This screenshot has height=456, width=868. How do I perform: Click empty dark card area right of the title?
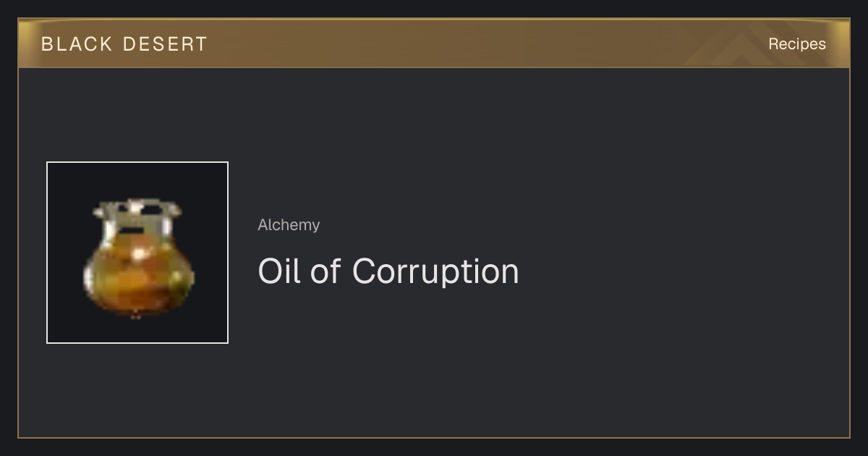(x=680, y=271)
